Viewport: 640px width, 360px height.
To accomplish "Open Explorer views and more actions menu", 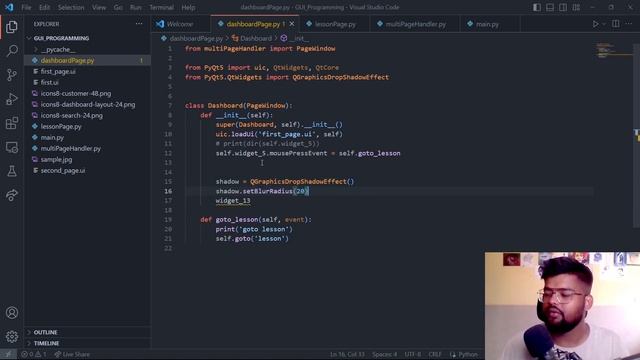I will 139,24.
